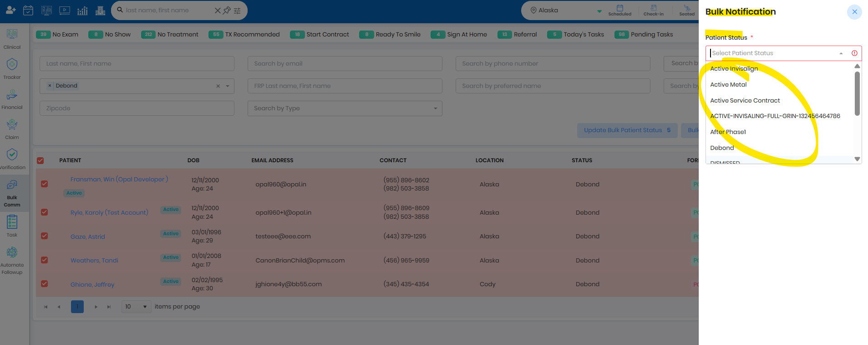Image resolution: width=868 pixels, height=345 pixels.
Task: Focus the Zipcode input field
Action: click(137, 108)
